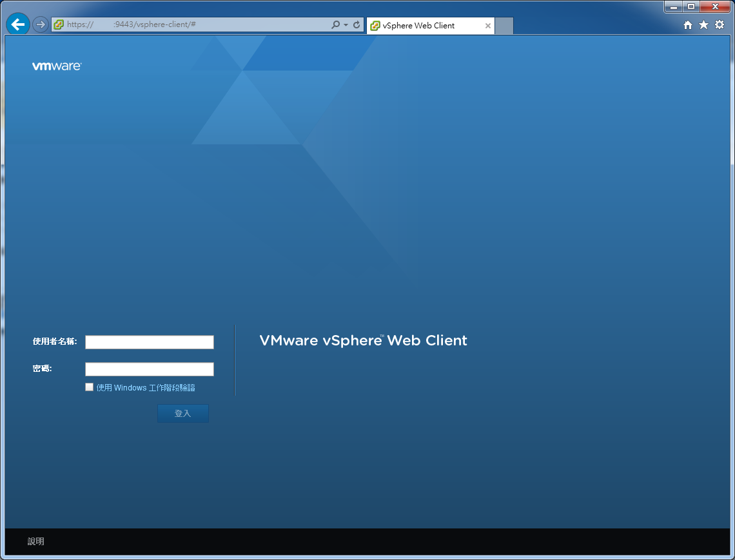Open the Tools gear icon

[719, 24]
